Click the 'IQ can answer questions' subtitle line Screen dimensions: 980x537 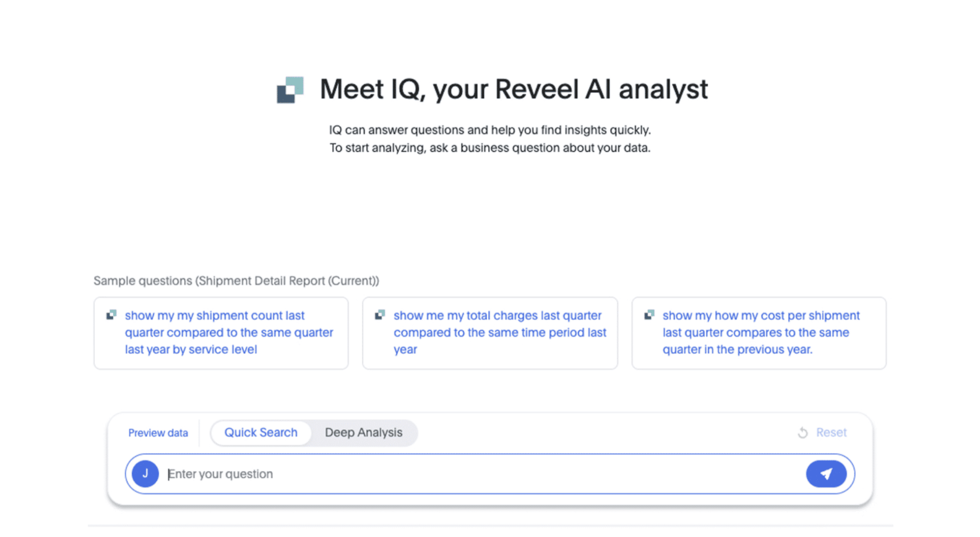point(490,130)
